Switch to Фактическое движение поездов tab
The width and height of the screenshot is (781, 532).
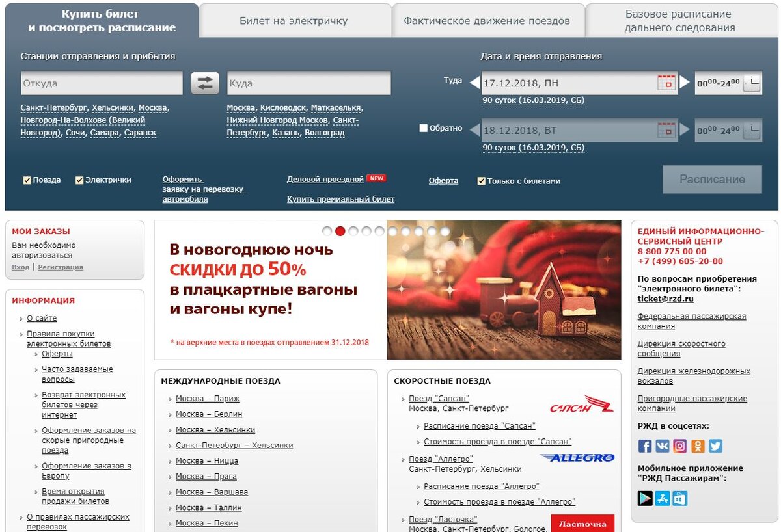pyautogui.click(x=487, y=21)
